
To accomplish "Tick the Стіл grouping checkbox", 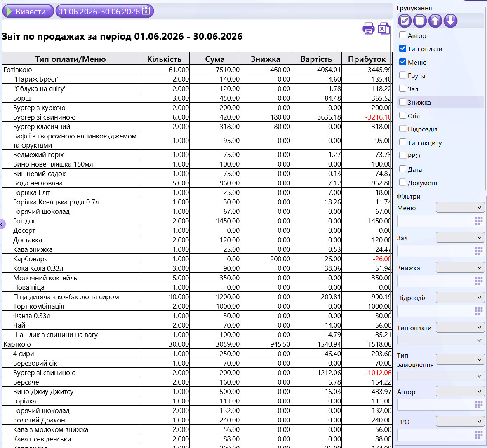I will click(x=402, y=115).
